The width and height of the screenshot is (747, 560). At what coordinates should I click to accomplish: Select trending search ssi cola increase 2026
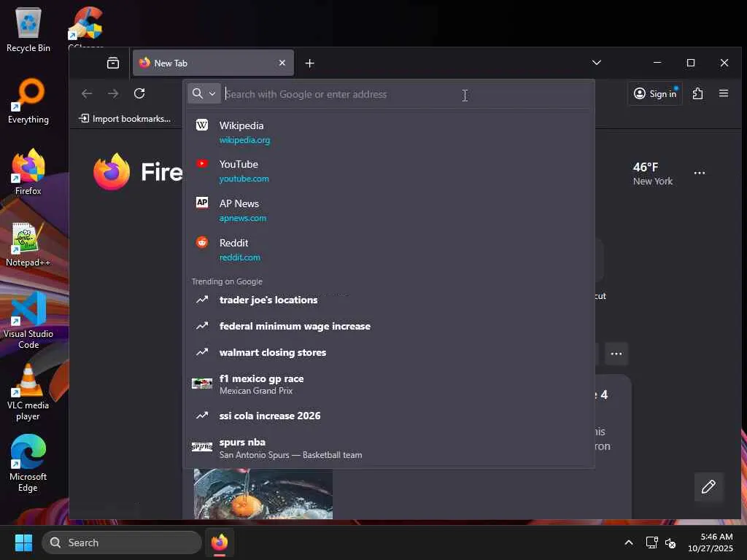pyautogui.click(x=389, y=416)
